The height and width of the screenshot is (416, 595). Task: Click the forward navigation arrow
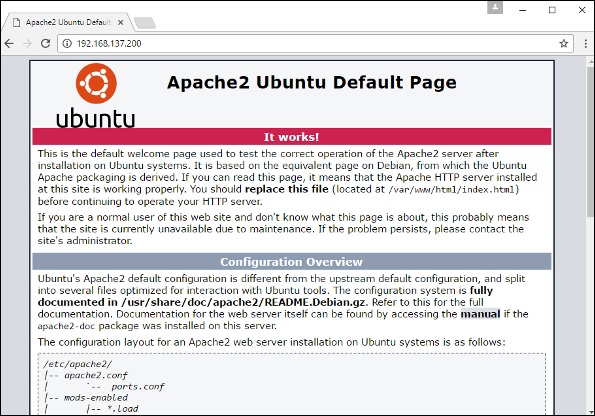tap(27, 43)
